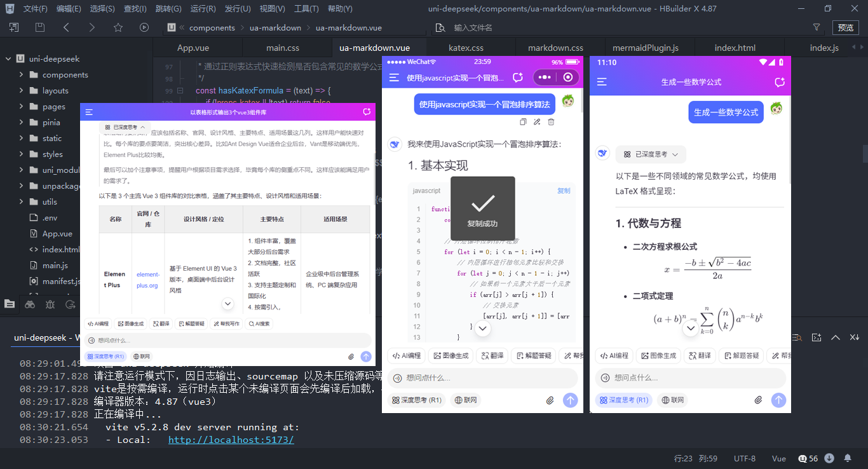Click the delete trash icon under user message

(x=551, y=122)
